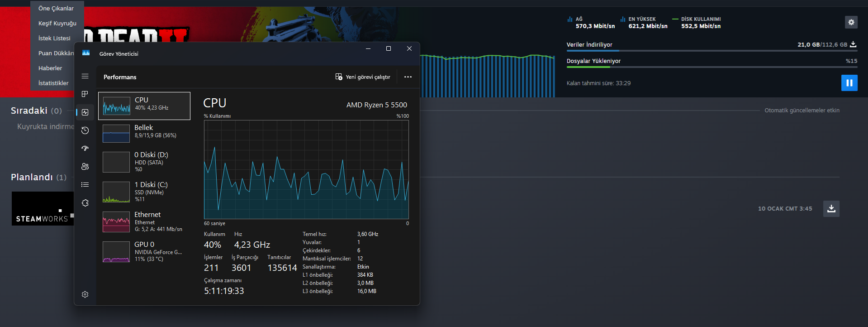The width and height of the screenshot is (868, 327).
Task: Select the Ethernet performance entry
Action: point(144,222)
